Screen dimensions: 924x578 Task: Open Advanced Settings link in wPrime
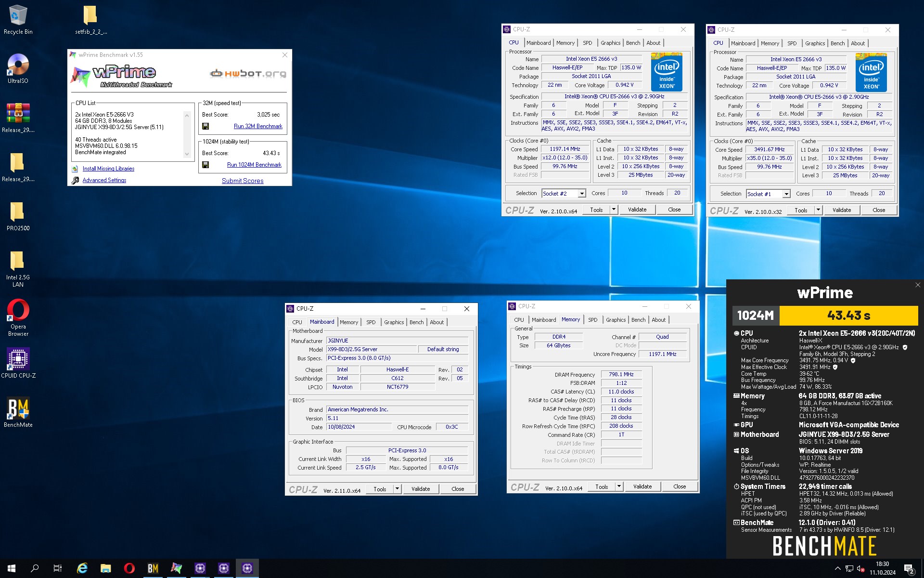pyautogui.click(x=104, y=180)
